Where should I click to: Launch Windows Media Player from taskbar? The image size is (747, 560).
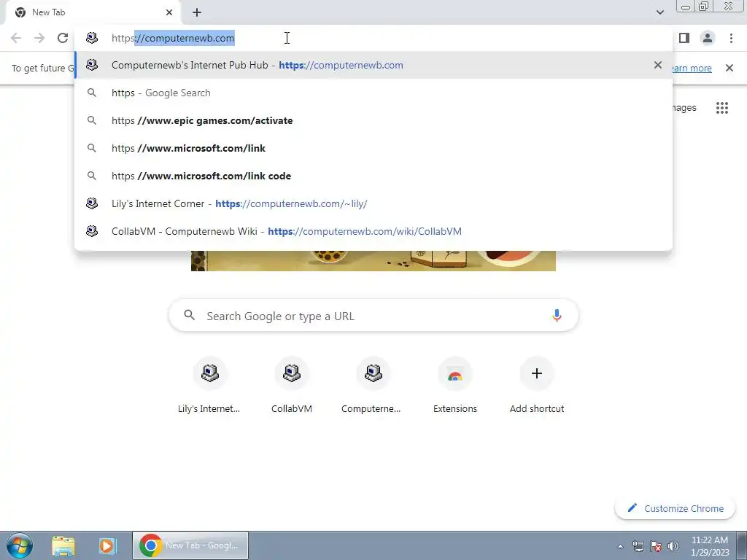[x=107, y=545]
